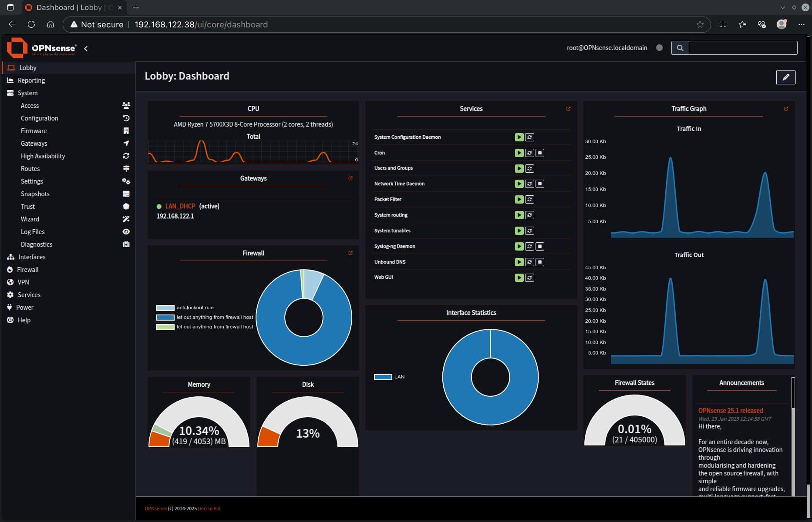This screenshot has height=522, width=812.
Task: Expand the Firewall menu section
Action: click(x=29, y=269)
